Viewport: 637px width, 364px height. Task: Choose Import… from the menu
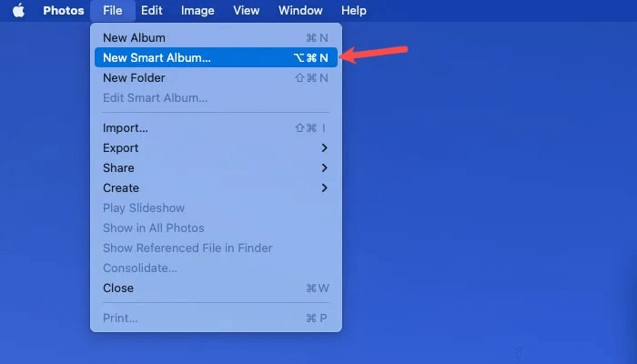pos(216,128)
